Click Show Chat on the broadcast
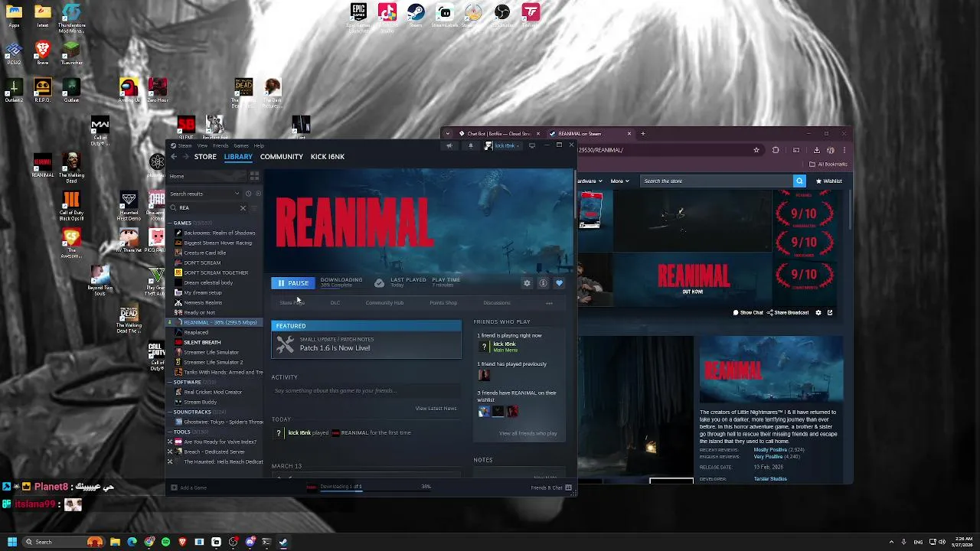 748,312
